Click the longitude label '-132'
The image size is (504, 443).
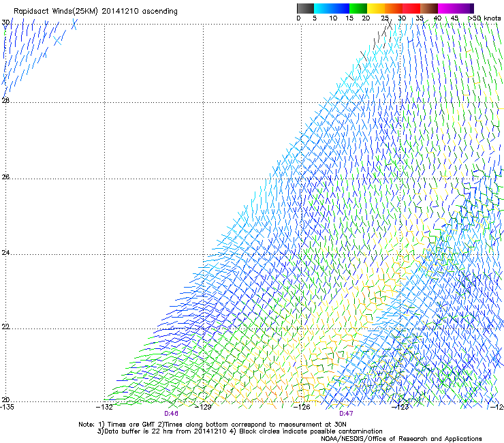tap(104, 407)
